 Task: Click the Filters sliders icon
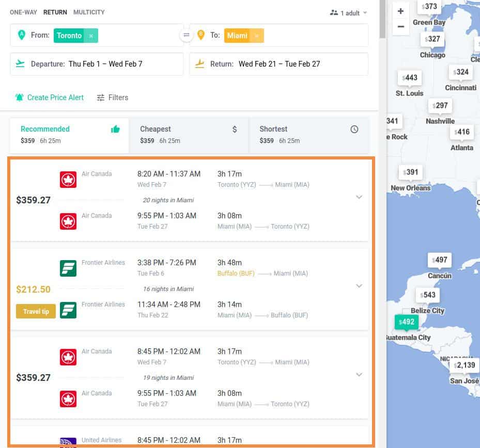tap(100, 98)
